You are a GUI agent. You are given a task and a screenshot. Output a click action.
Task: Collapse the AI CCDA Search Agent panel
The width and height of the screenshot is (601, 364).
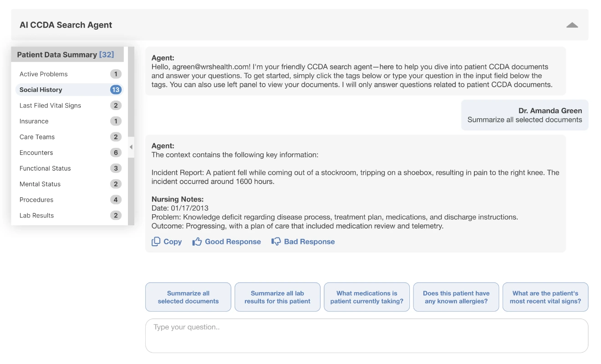click(x=572, y=25)
